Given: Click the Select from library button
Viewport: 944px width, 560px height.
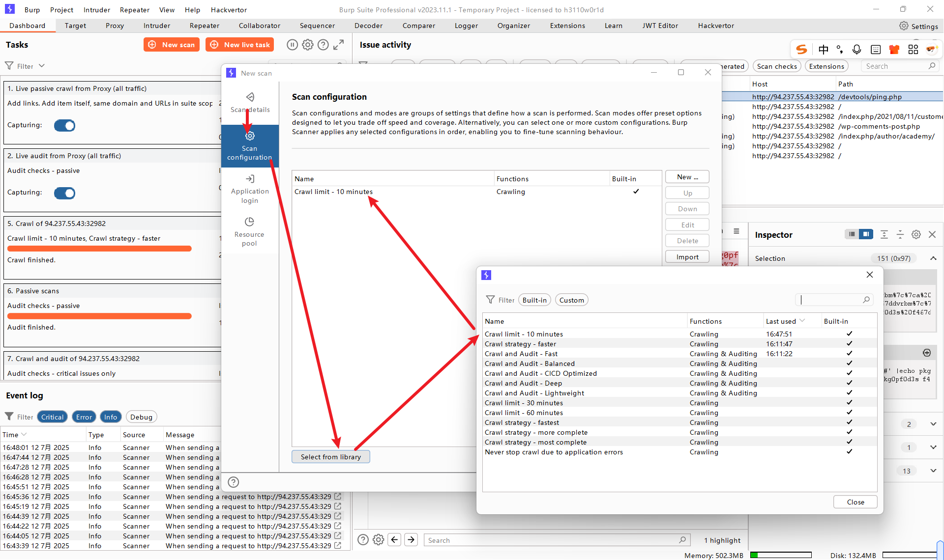Looking at the screenshot, I should [330, 457].
